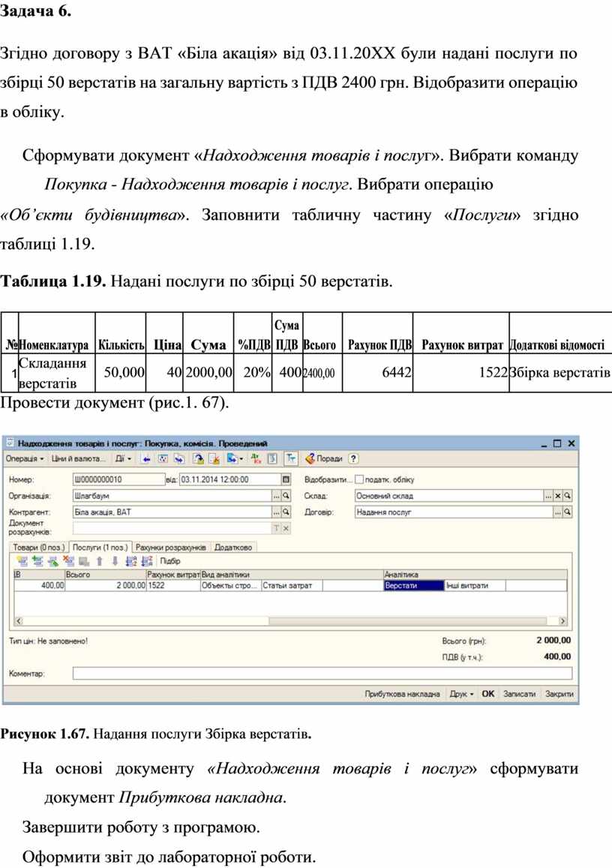
Task: Click the ellipsis select button for Контрагент
Action: pyautogui.click(x=277, y=512)
